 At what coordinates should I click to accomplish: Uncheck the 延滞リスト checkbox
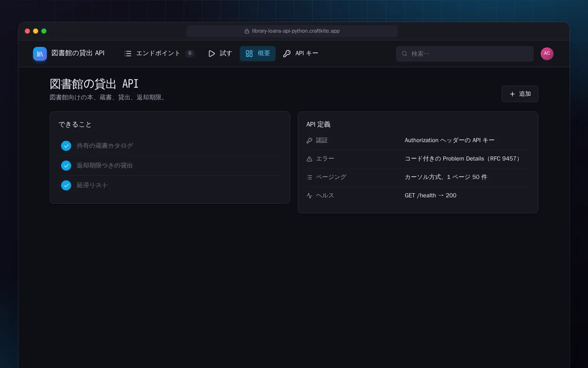click(66, 185)
